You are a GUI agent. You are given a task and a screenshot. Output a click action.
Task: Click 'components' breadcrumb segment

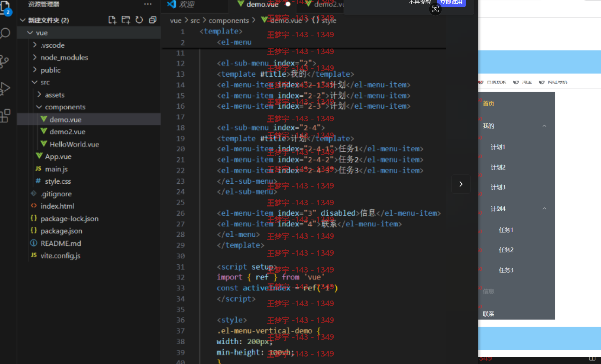coord(228,21)
